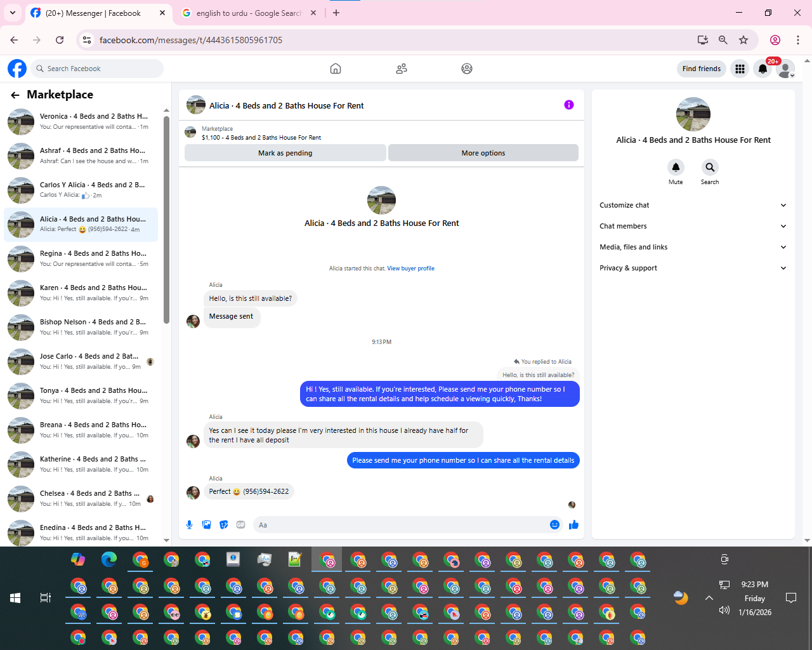Click the Aa message input field
The image size is (812, 650).
point(400,525)
